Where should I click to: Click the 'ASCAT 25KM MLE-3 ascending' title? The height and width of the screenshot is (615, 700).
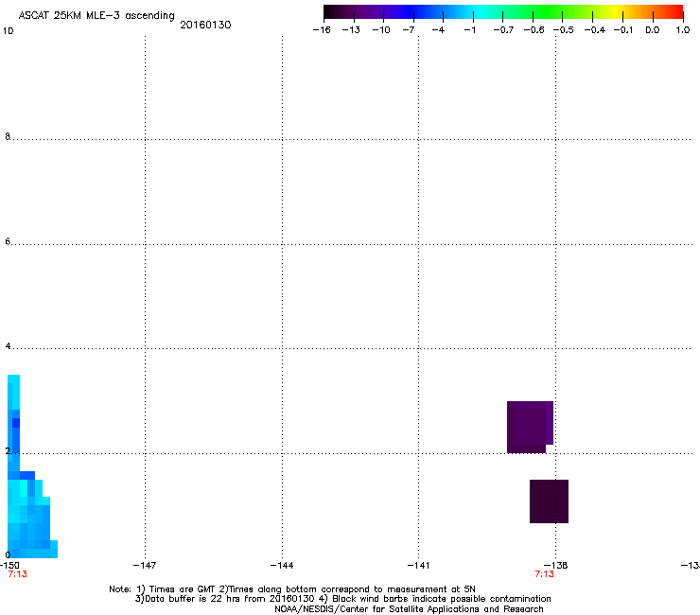click(x=96, y=16)
